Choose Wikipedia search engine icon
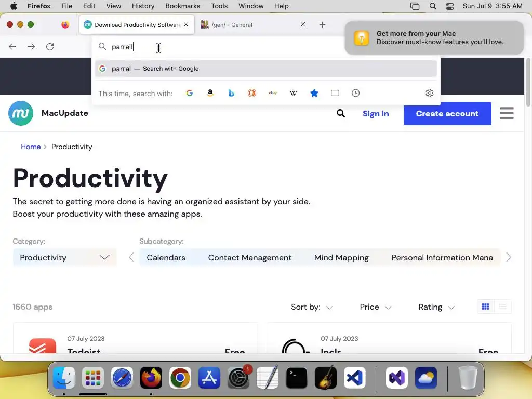The image size is (532, 399). click(294, 93)
